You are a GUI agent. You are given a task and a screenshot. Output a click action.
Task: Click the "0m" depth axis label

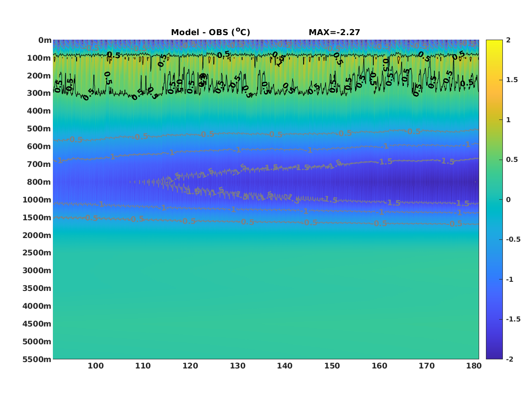click(45, 41)
